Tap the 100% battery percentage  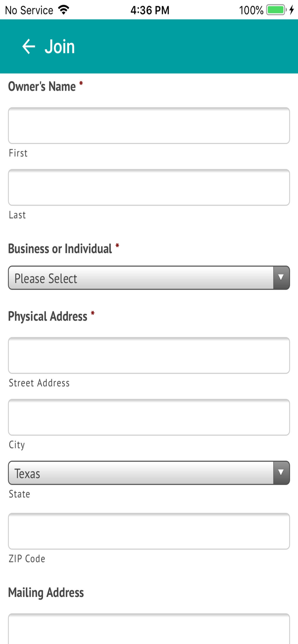tap(251, 10)
